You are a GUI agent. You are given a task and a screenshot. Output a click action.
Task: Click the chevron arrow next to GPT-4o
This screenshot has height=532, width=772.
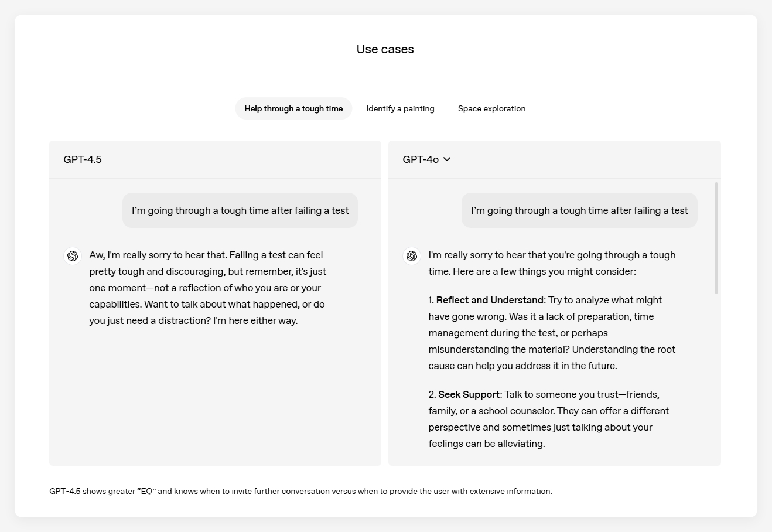tap(447, 159)
